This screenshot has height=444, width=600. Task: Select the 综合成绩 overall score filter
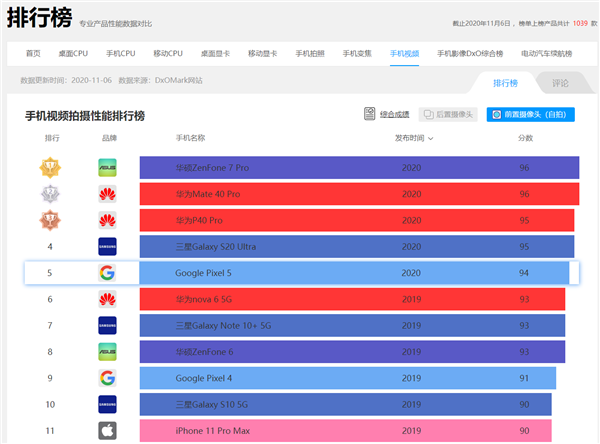click(388, 115)
